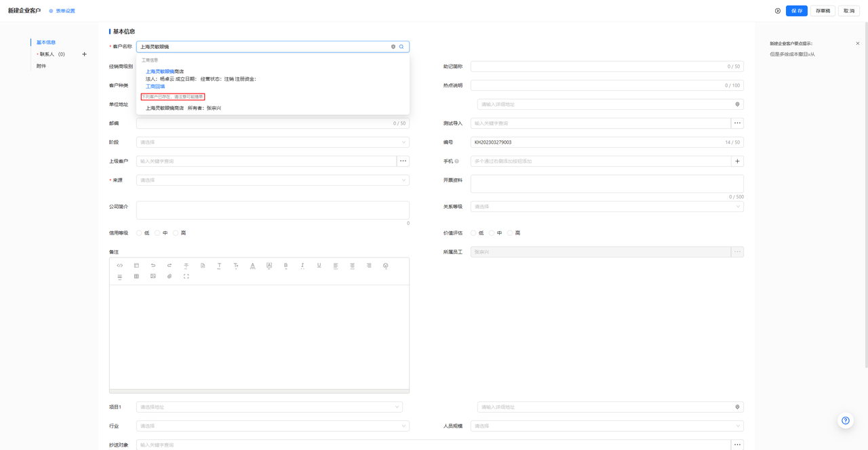Go to 附件 section in sidebar
Viewport: 868px width, 450px height.
tap(41, 66)
